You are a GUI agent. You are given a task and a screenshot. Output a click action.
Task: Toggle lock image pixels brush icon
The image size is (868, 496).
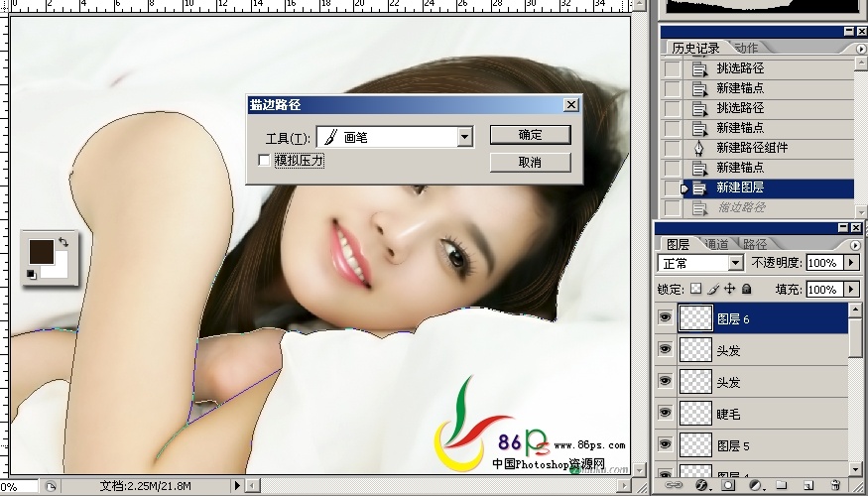713,289
